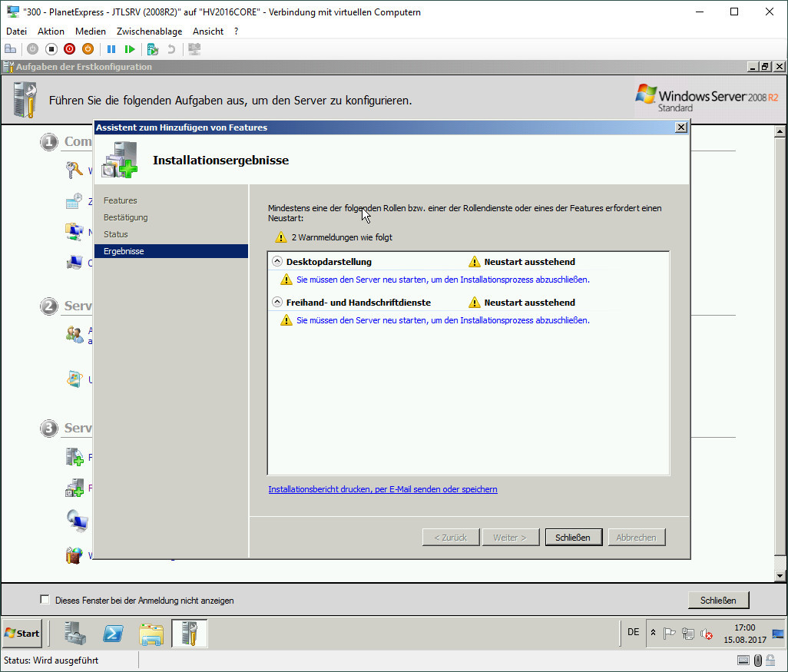Viewport: 788px width, 672px height.
Task: Collapse the Desktopdarstellung result section
Action: [x=277, y=262]
